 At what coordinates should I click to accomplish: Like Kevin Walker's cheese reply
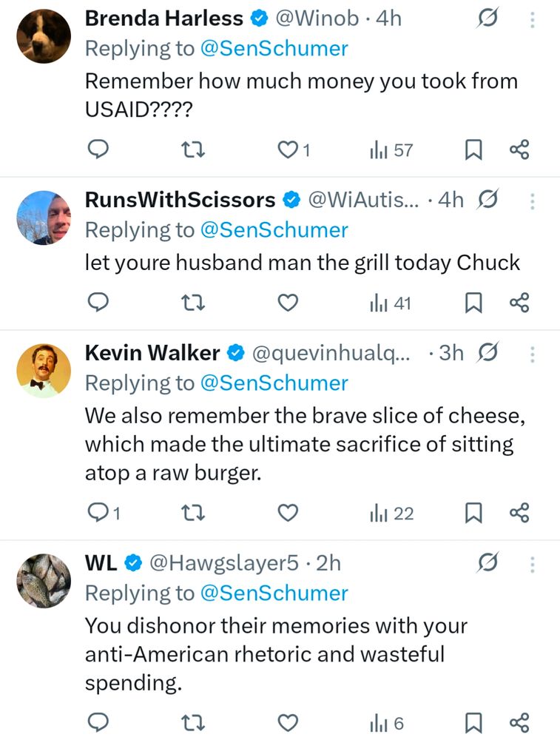(x=287, y=513)
